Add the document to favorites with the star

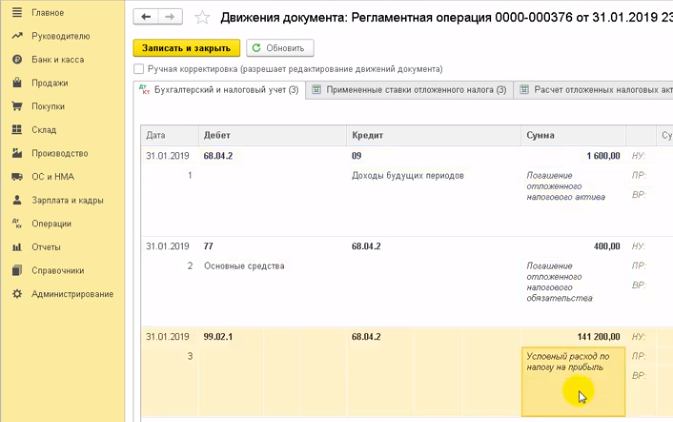(x=202, y=18)
